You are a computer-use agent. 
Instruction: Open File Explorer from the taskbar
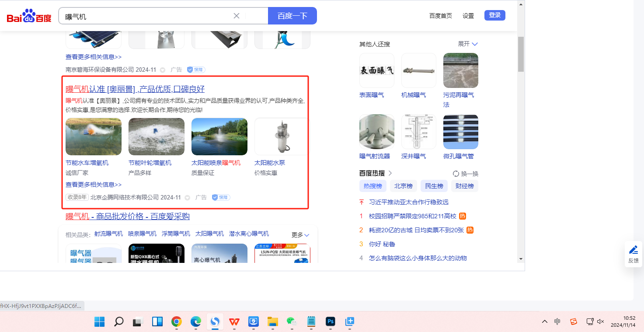point(273,322)
